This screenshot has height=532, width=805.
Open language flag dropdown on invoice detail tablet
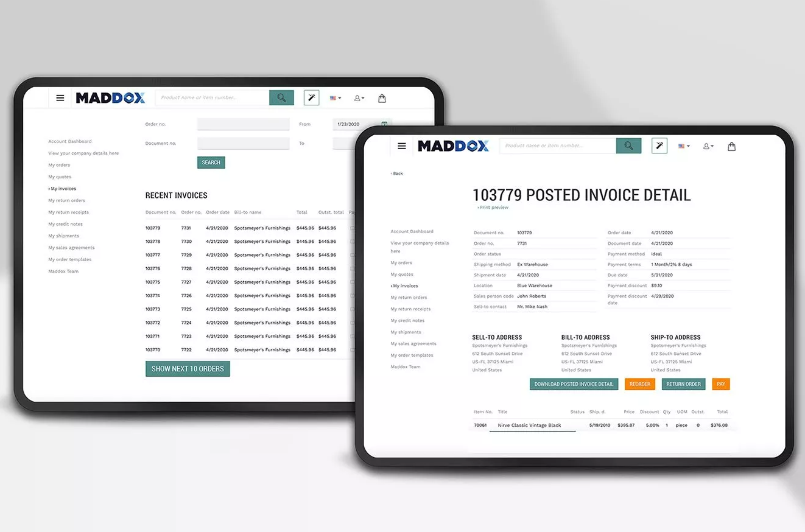point(684,146)
